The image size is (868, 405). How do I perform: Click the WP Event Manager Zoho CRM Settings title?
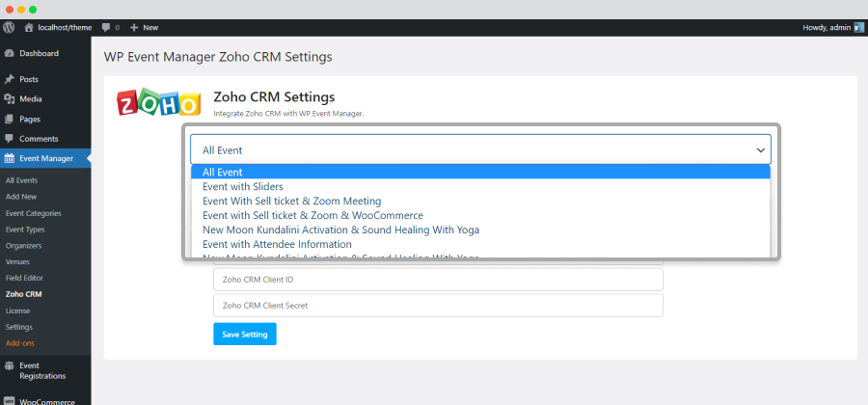[x=218, y=57]
